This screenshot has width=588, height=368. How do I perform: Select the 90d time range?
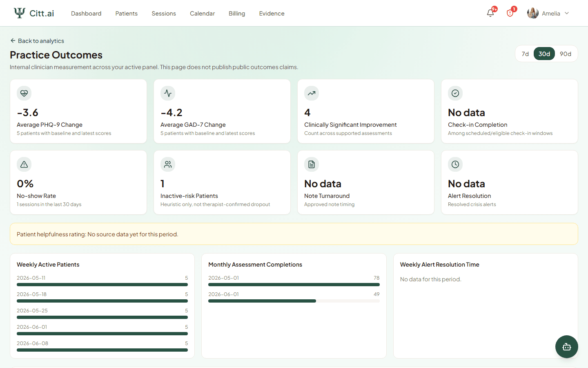(566, 54)
